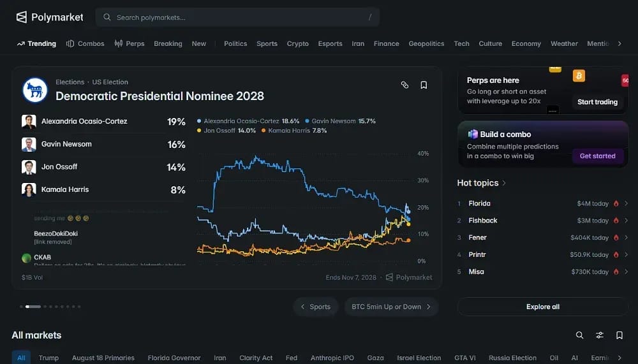Click the Bitcoin coin icon on Perps banner
638x364 pixels.
tap(579, 76)
